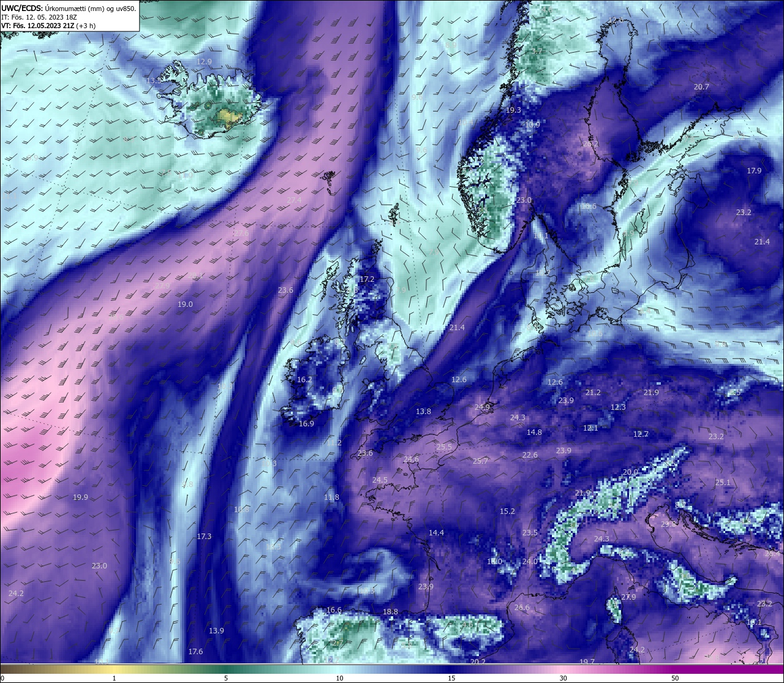The height and width of the screenshot is (683, 784).
Task: Click the map value '12.7'
Action: (x=641, y=434)
